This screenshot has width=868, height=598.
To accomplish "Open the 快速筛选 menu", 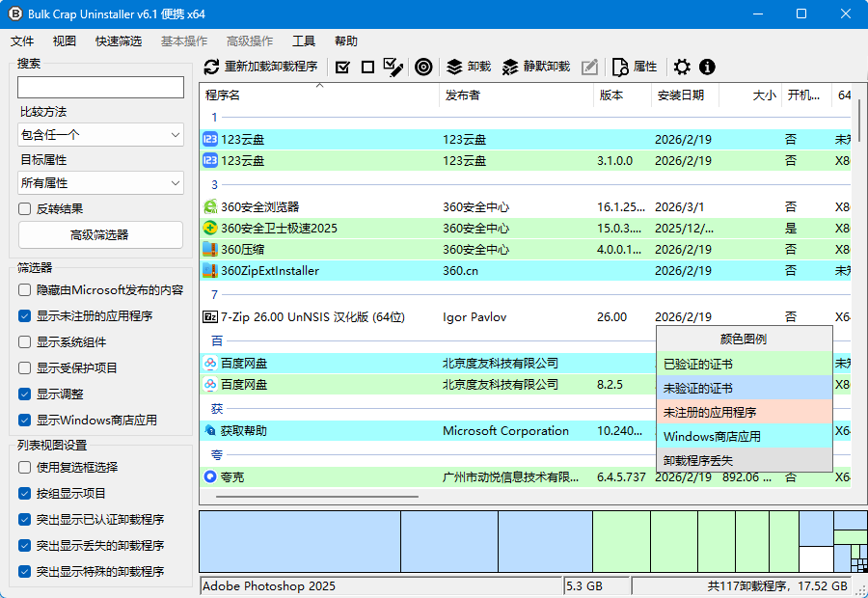I will 119,41.
